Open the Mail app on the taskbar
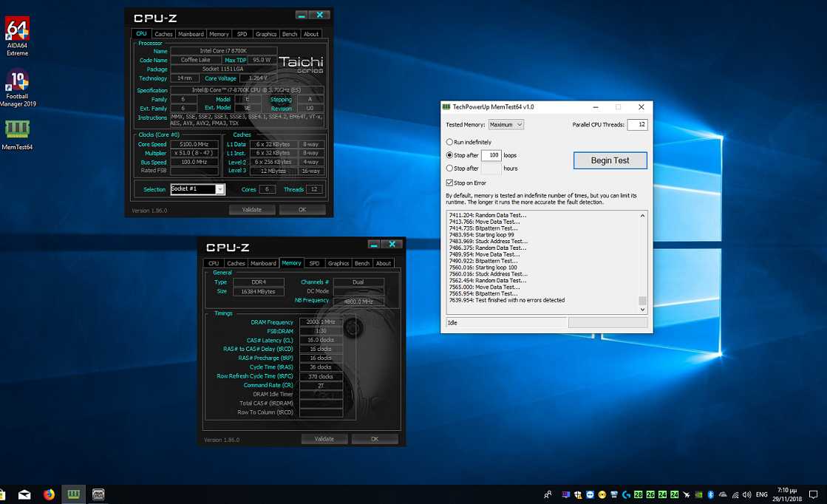 [x=24, y=494]
